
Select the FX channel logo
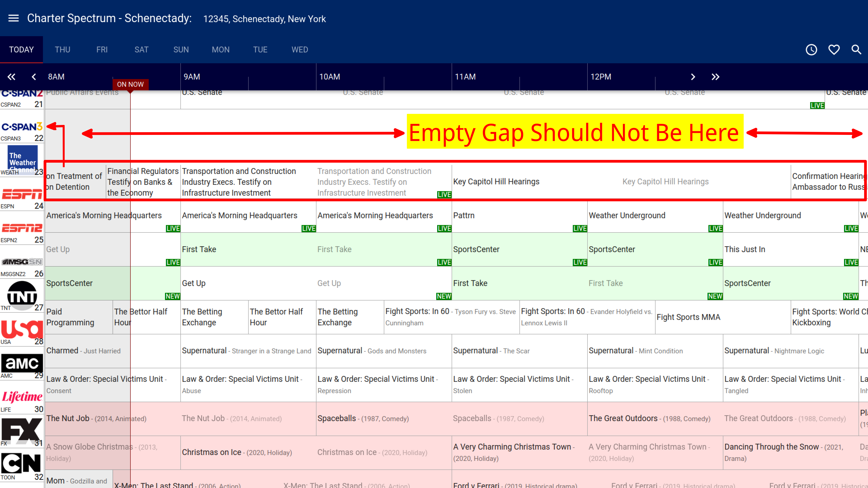pos(22,431)
